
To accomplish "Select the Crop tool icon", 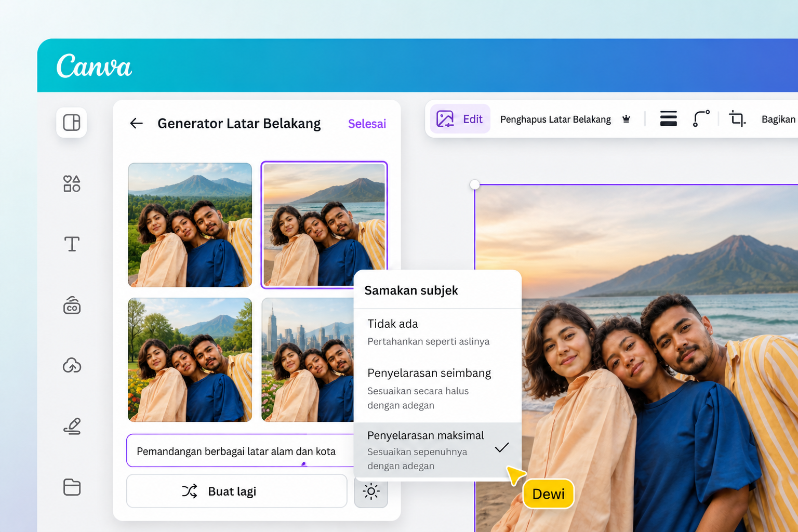I will click(737, 119).
